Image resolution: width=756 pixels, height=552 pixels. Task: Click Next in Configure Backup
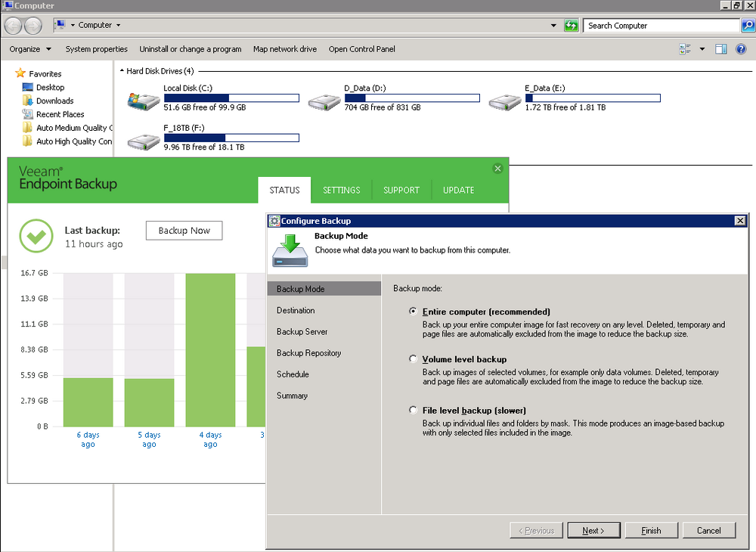tap(593, 530)
